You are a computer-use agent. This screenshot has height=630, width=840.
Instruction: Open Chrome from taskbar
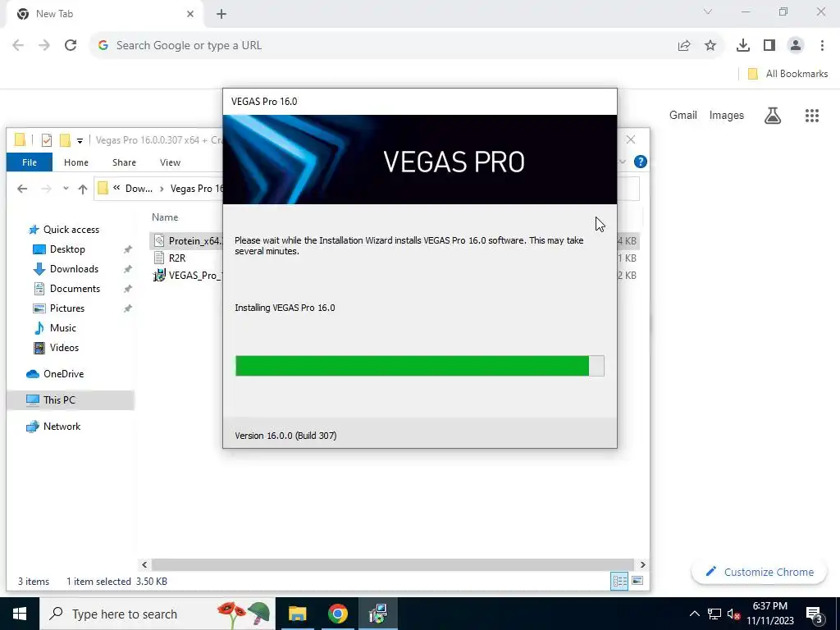pos(337,614)
